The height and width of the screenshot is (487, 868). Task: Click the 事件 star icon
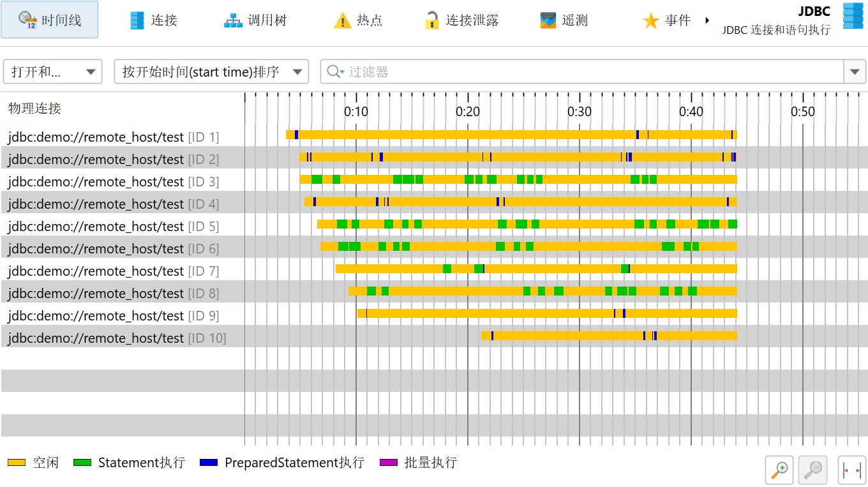tap(650, 20)
